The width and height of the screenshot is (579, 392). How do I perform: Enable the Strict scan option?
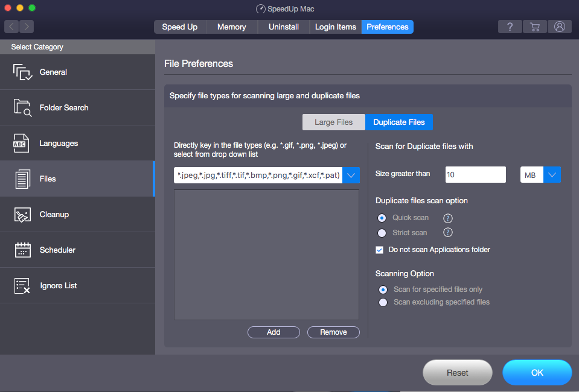coord(382,232)
